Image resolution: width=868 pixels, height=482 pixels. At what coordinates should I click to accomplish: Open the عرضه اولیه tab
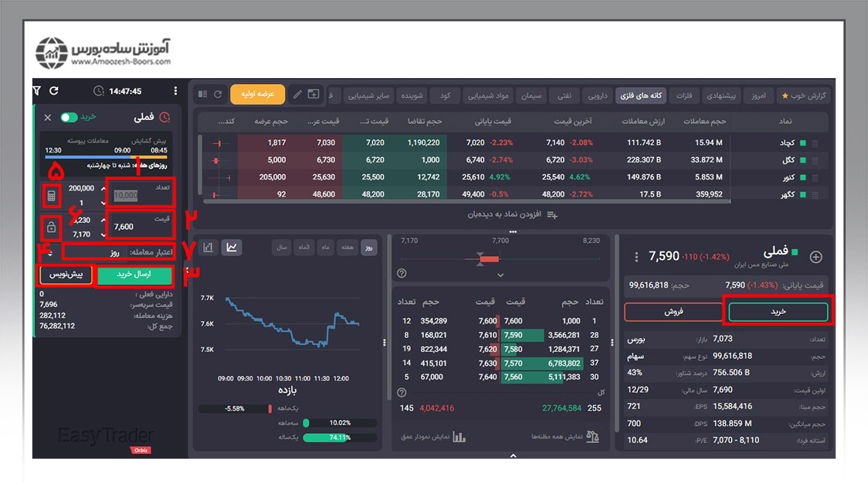257,95
